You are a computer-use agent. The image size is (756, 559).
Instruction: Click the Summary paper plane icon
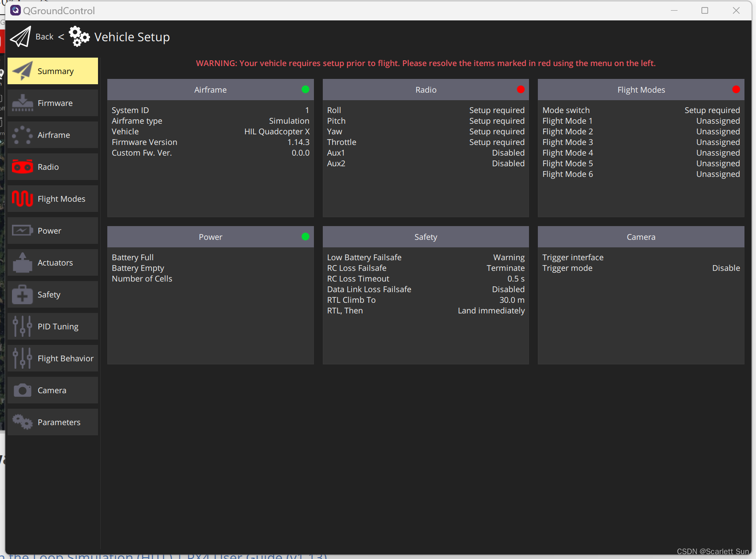(22, 71)
